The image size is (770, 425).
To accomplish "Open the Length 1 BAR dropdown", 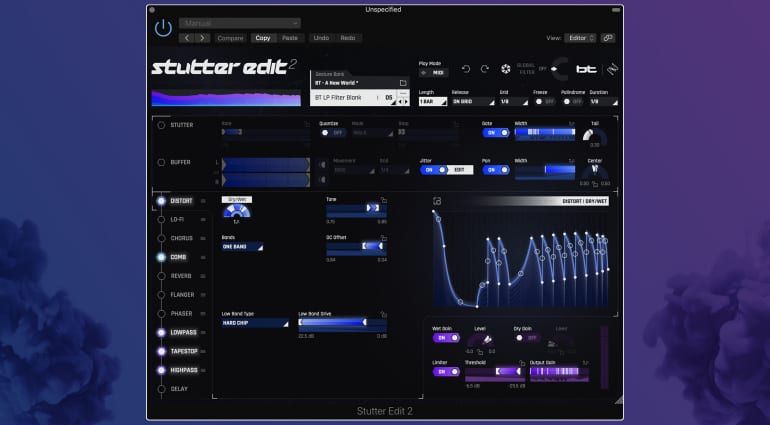I will tap(433, 102).
